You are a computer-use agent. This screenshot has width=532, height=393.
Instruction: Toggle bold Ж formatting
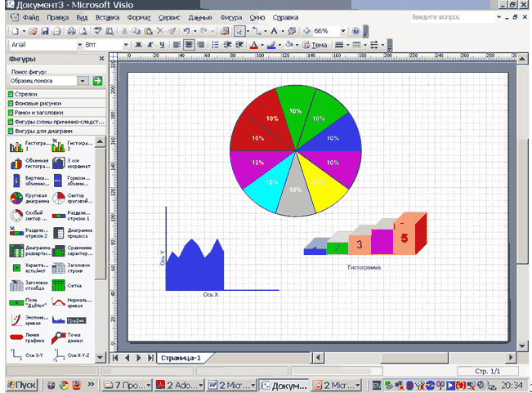138,45
